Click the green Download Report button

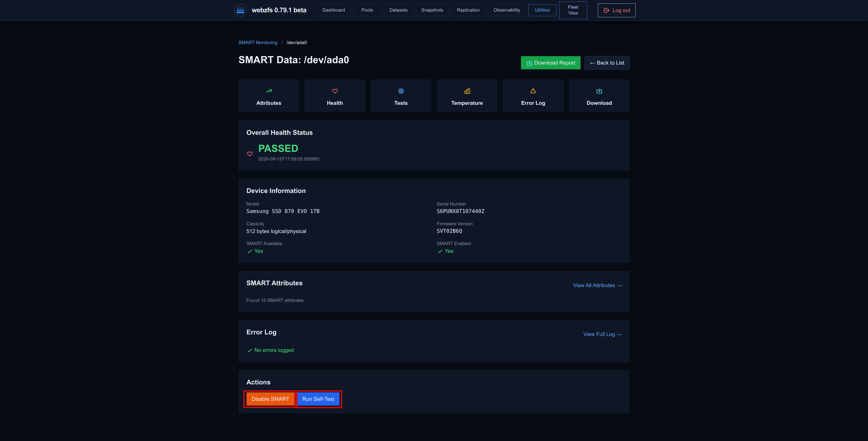click(x=551, y=63)
